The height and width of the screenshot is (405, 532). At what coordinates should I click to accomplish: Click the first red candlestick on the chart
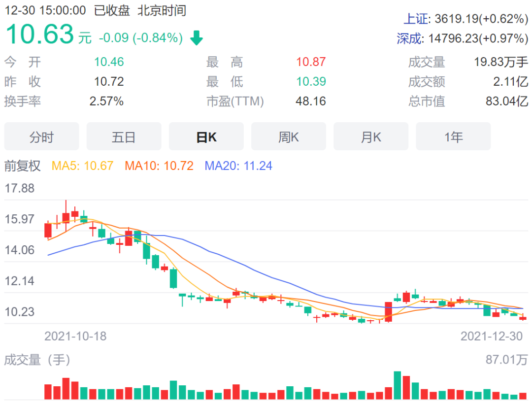(48, 230)
